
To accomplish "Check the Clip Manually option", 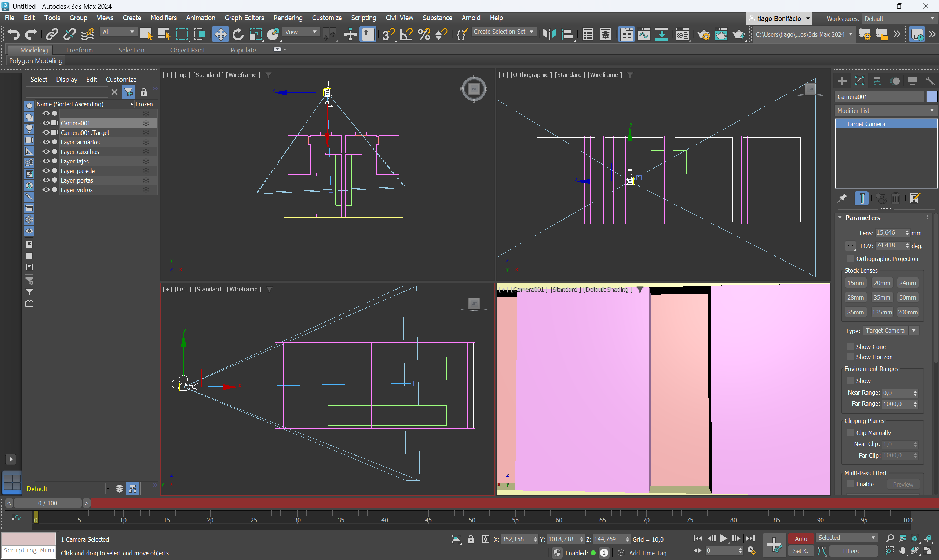I will 851,432.
